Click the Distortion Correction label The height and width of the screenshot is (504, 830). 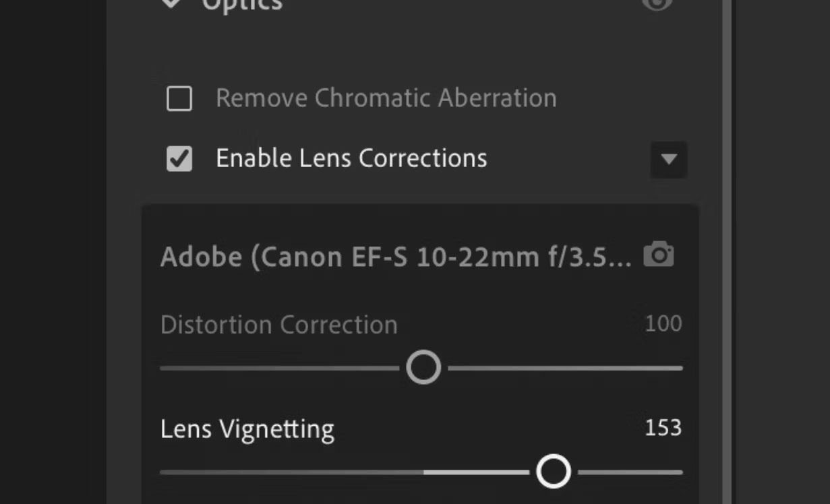(x=278, y=325)
